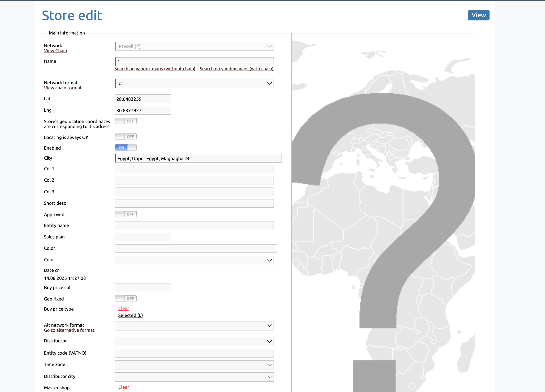Screen dimensions: 545x392
Task: Expand the Alt network format dropdown
Action: click(x=194, y=326)
